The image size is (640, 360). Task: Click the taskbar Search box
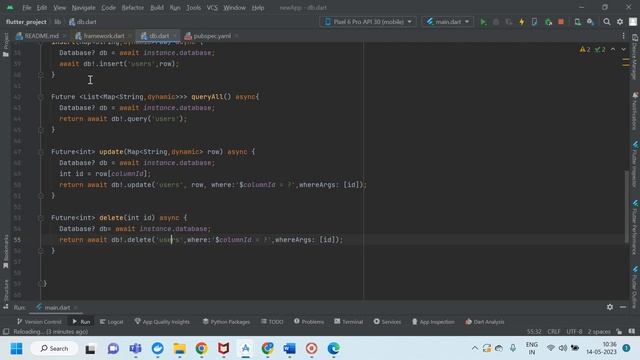pyautogui.click(x=54, y=349)
